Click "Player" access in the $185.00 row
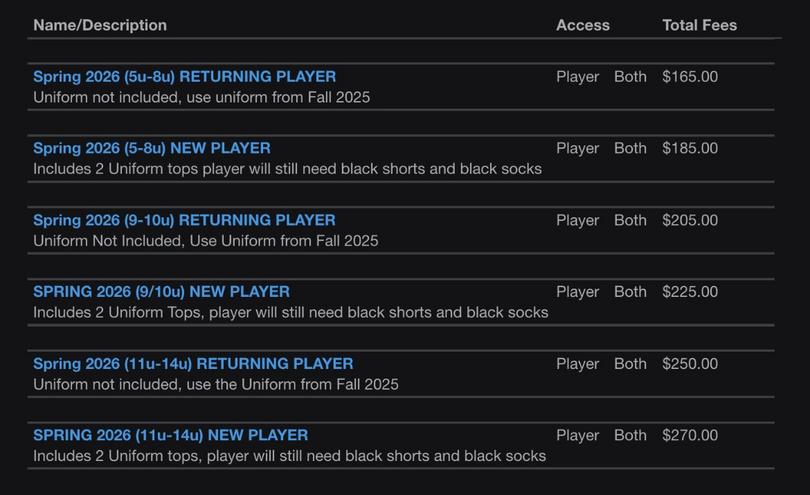 point(577,149)
